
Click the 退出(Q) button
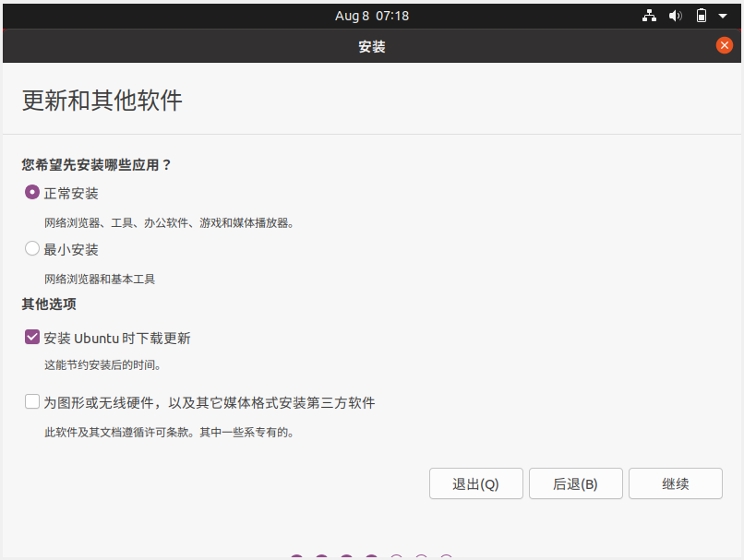click(476, 483)
